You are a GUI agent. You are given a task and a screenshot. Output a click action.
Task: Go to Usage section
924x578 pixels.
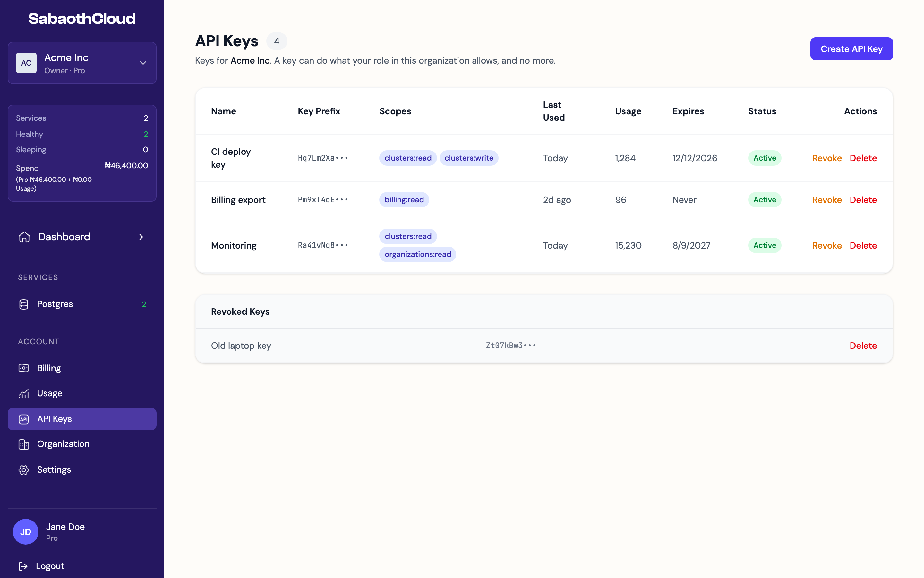pos(82,393)
